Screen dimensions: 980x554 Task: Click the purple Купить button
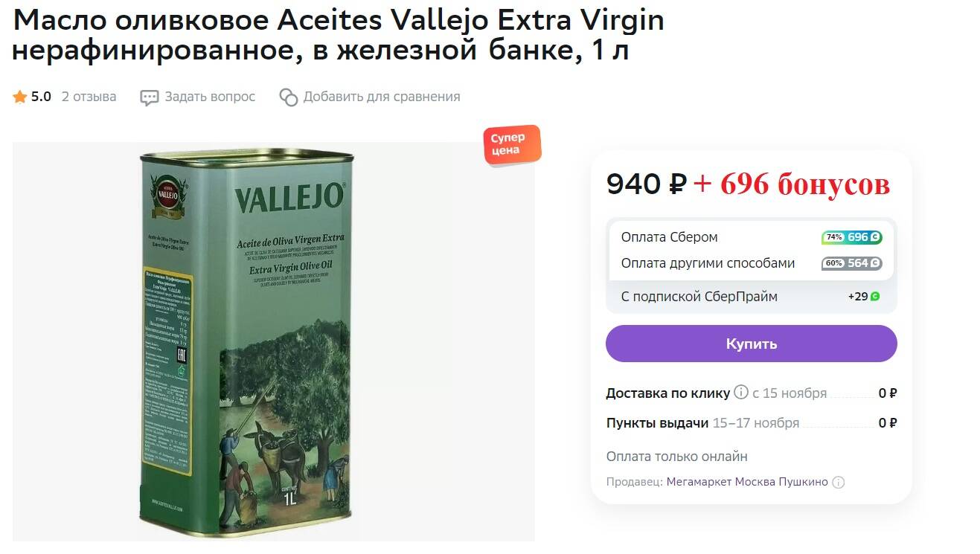(752, 344)
